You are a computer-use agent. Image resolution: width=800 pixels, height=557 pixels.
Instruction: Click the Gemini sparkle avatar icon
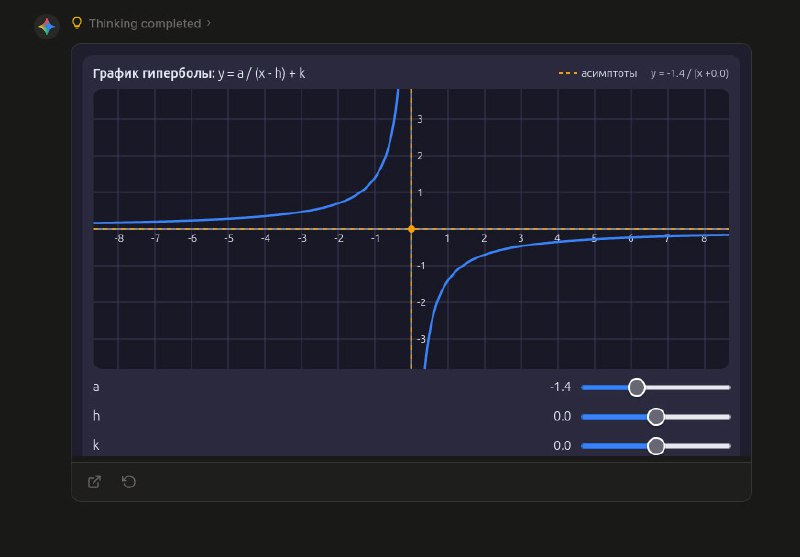click(46, 26)
